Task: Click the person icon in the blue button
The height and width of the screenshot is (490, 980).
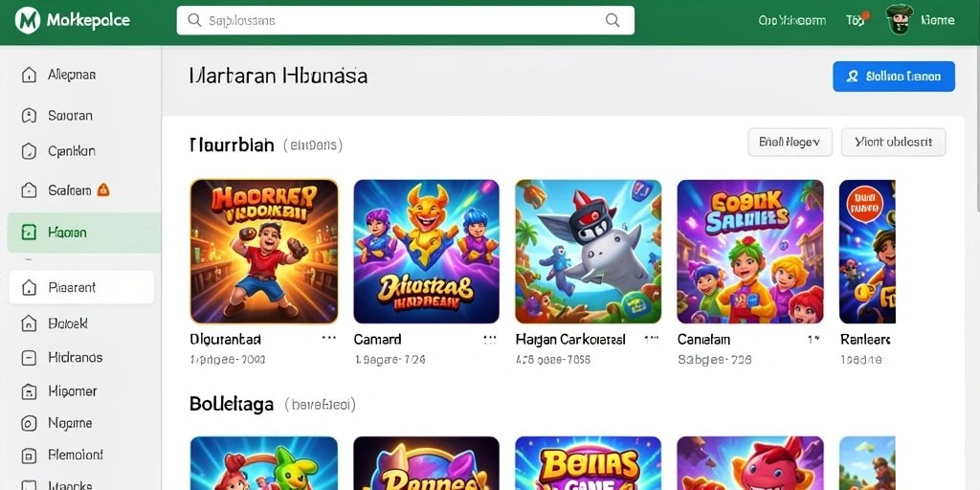Action: [852, 77]
